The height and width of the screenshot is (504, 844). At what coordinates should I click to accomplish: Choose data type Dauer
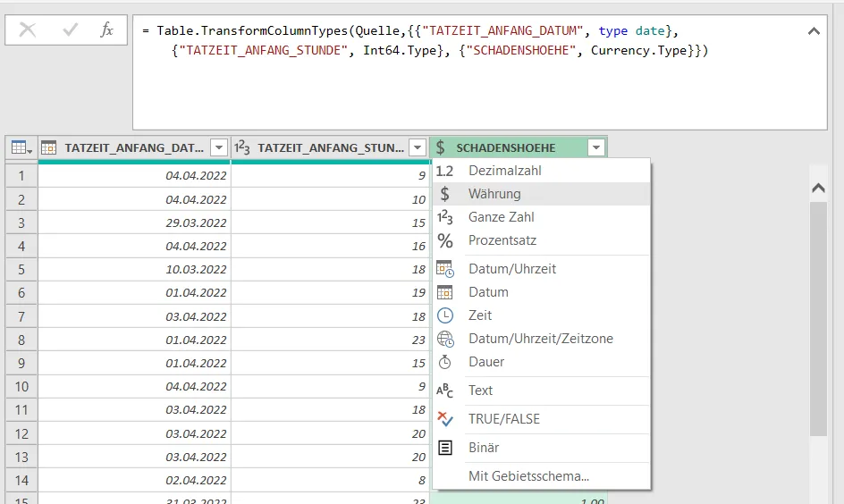click(x=542, y=361)
